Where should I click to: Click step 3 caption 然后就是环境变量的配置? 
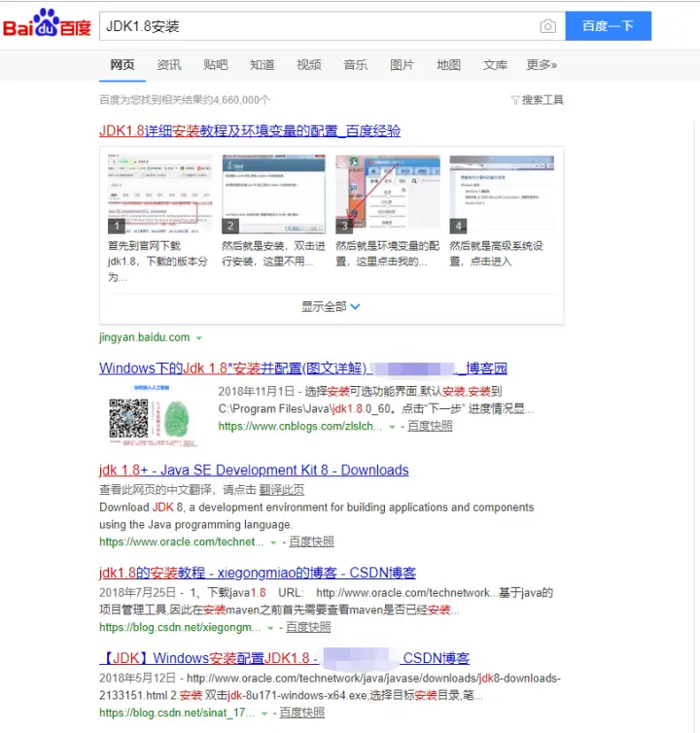pos(388,254)
